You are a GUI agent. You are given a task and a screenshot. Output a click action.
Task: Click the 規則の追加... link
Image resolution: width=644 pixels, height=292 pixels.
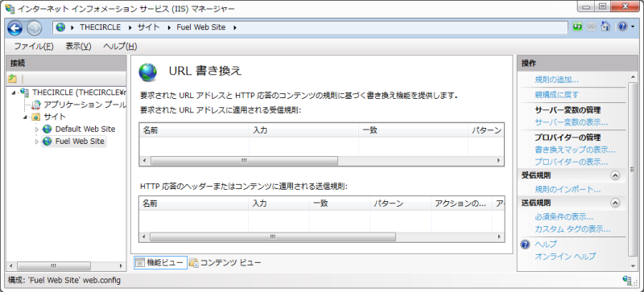tap(556, 80)
